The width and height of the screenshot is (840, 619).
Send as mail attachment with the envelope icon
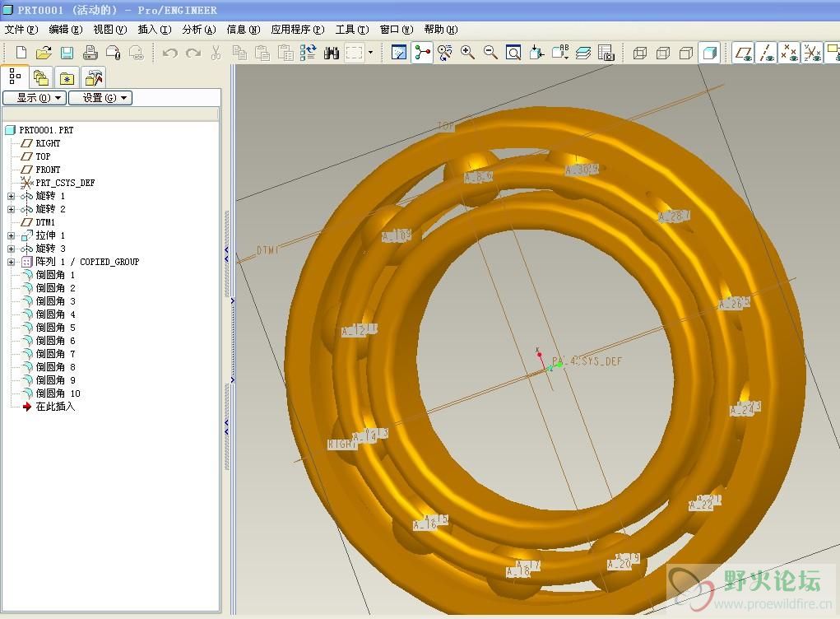click(113, 53)
